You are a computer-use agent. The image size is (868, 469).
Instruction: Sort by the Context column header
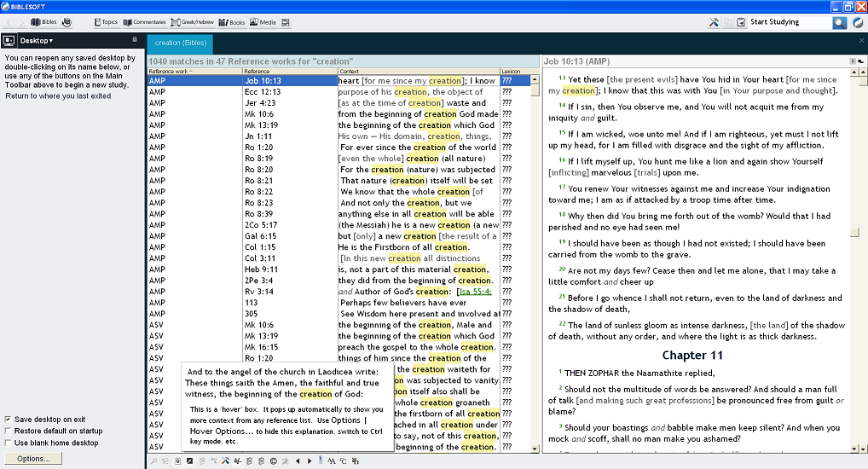pyautogui.click(x=419, y=72)
